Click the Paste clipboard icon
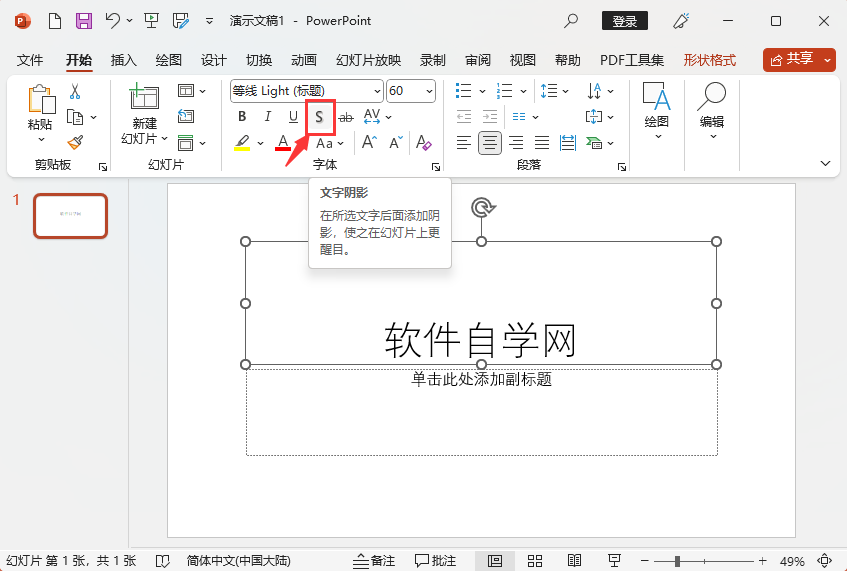Screen dimensions: 847x571 [41, 99]
